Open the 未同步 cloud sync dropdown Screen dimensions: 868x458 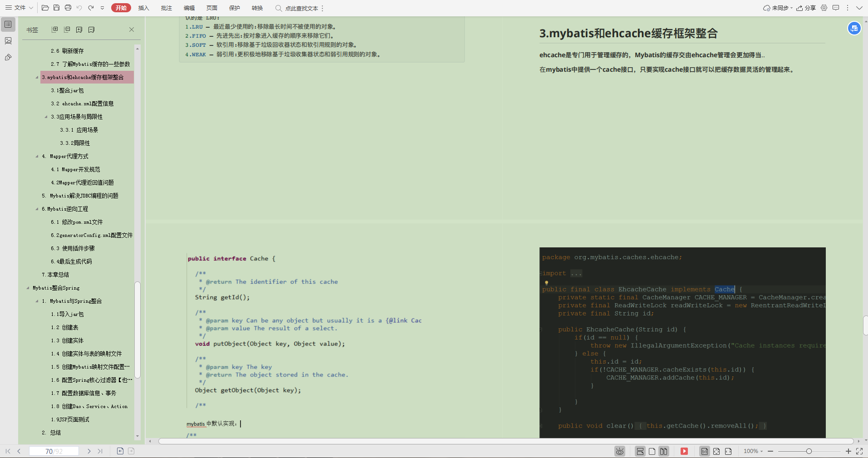coord(778,8)
